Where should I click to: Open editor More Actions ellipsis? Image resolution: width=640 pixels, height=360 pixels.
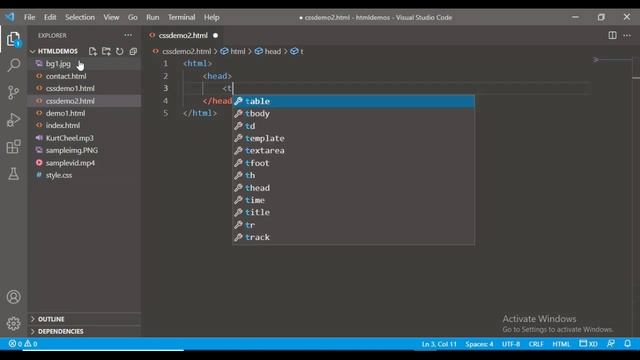(x=627, y=36)
